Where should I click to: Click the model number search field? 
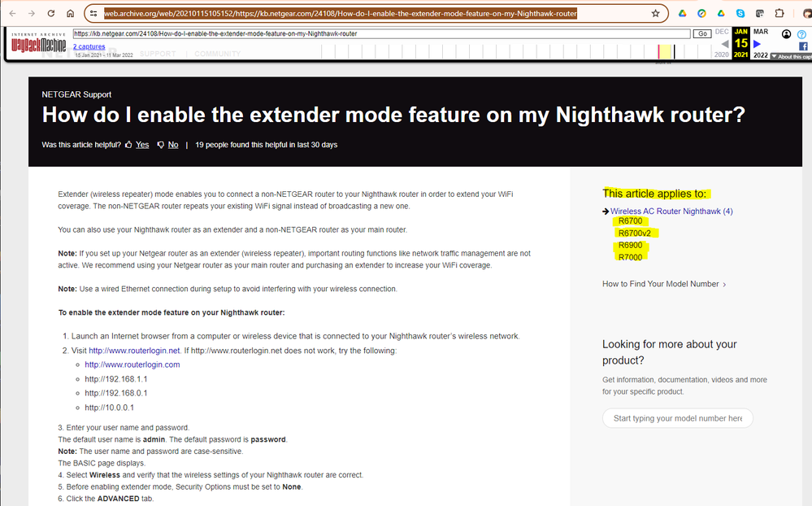677,418
